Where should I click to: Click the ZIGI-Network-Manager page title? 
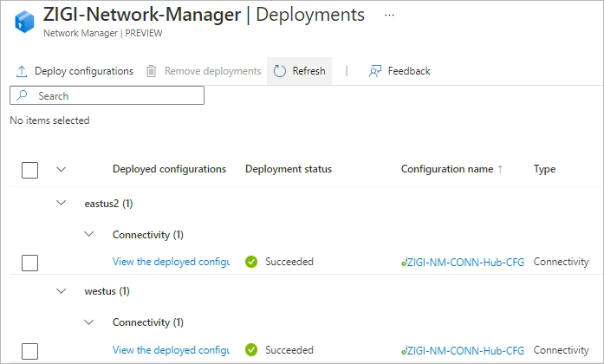(142, 15)
